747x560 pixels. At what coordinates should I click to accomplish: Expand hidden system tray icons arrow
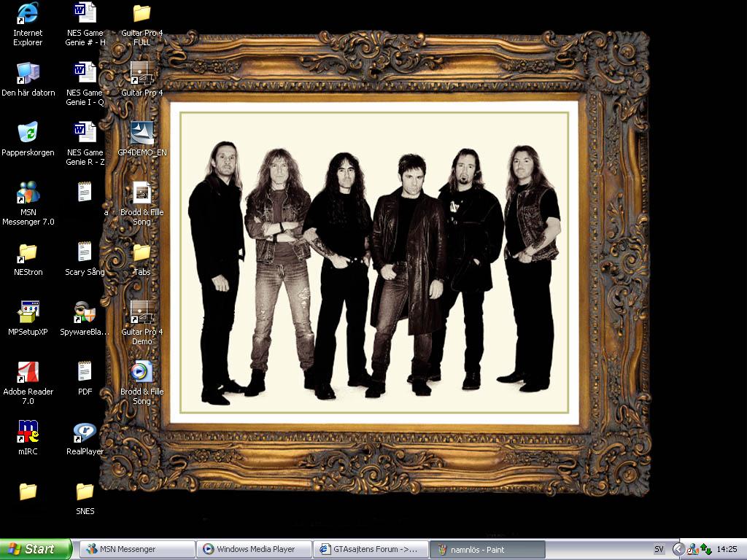click(678, 549)
